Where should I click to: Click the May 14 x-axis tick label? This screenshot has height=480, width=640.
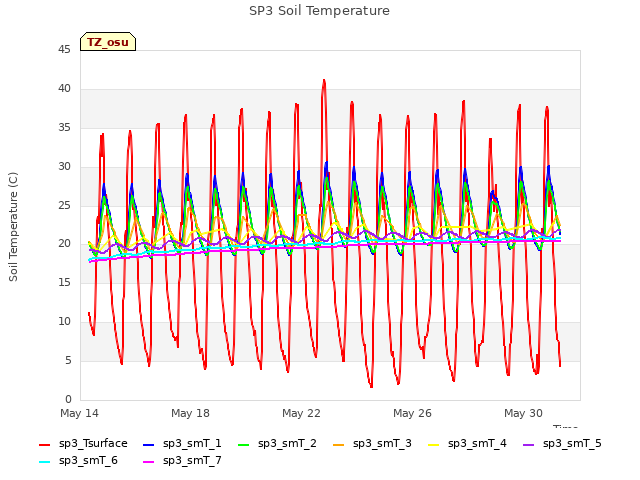pos(79,413)
